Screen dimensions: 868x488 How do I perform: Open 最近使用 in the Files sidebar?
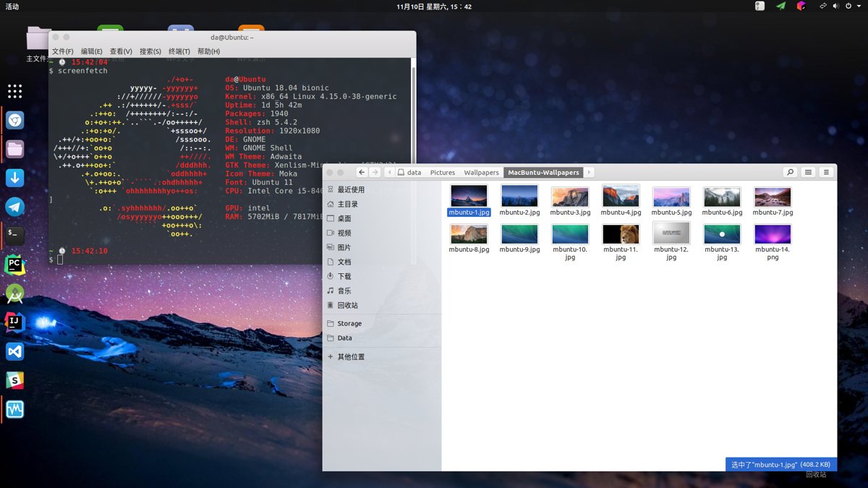tap(382, 189)
